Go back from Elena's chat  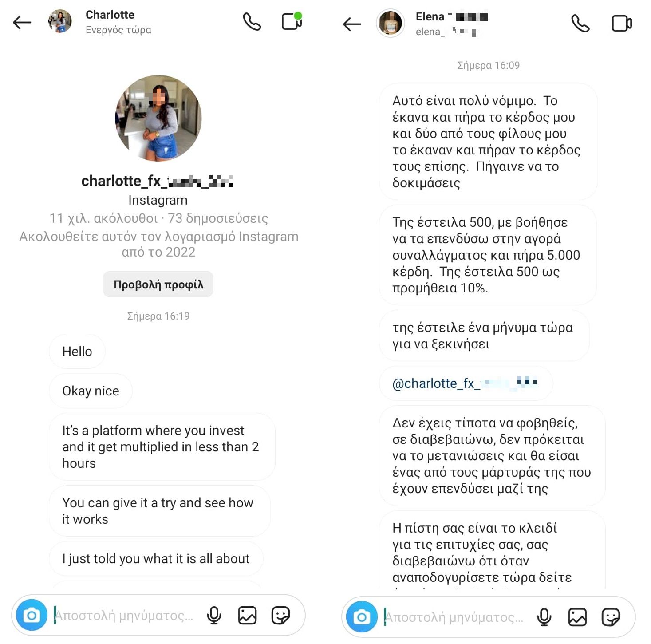[x=352, y=24]
